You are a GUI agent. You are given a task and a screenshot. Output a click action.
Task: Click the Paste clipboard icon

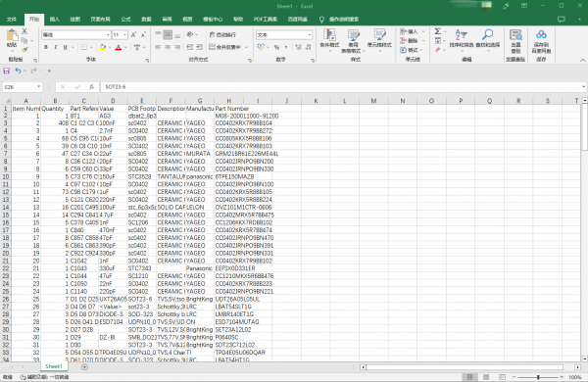point(12,35)
